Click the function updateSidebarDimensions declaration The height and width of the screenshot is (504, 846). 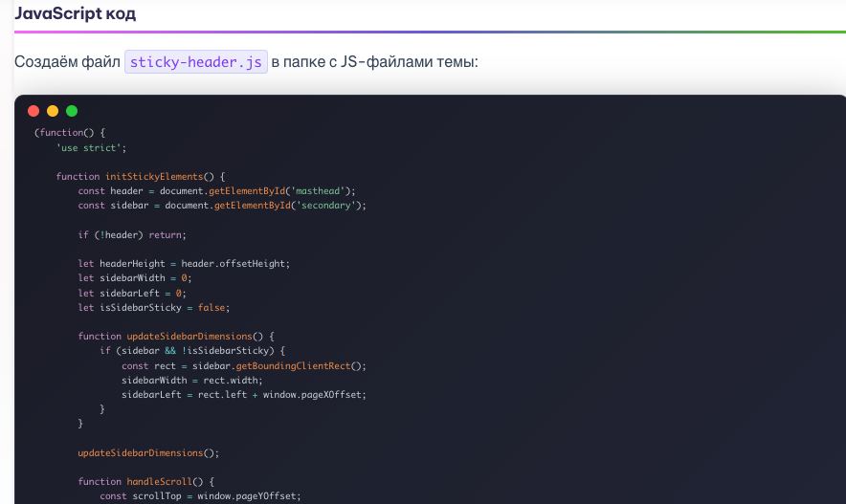point(176,337)
